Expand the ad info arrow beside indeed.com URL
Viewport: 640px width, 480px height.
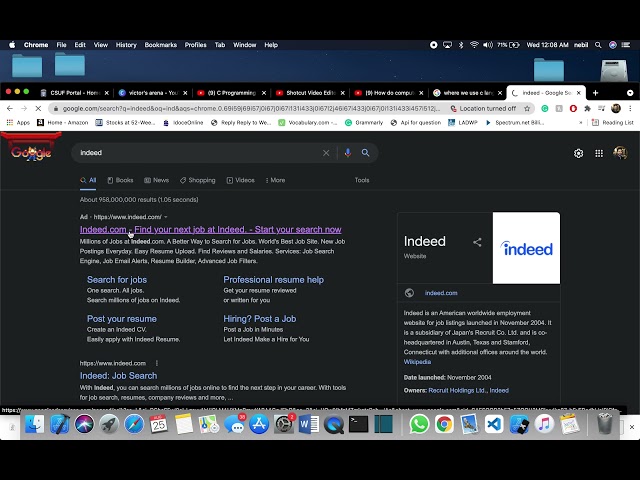click(x=166, y=217)
